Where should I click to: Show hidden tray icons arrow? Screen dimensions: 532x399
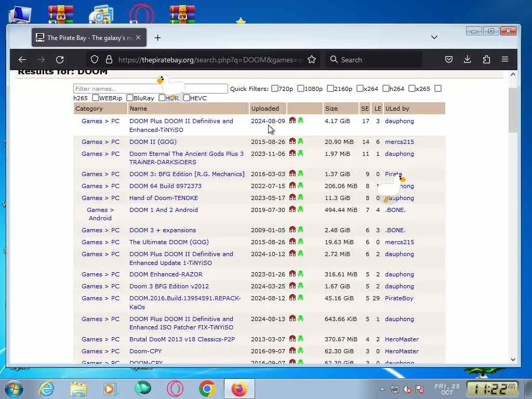[x=382, y=390]
